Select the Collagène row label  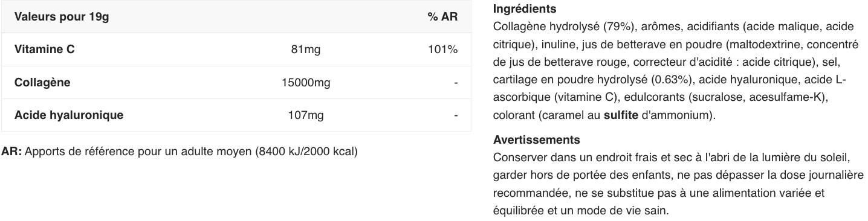(x=42, y=83)
